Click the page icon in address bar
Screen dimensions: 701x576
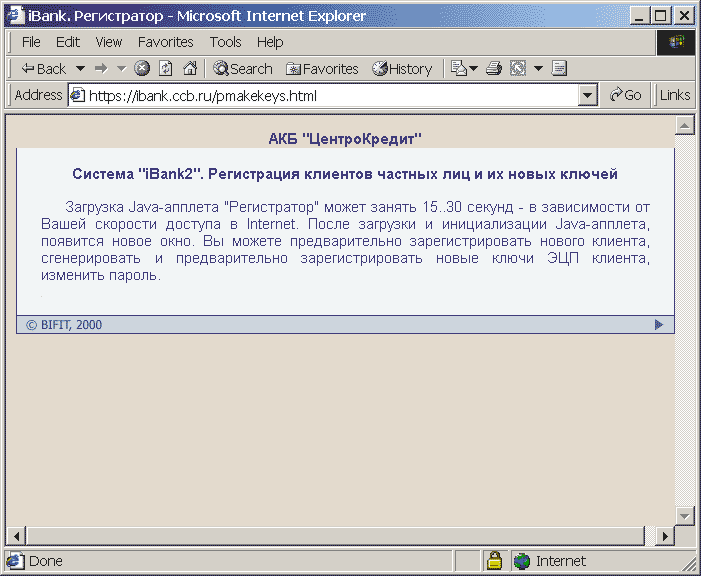pyautogui.click(x=78, y=96)
